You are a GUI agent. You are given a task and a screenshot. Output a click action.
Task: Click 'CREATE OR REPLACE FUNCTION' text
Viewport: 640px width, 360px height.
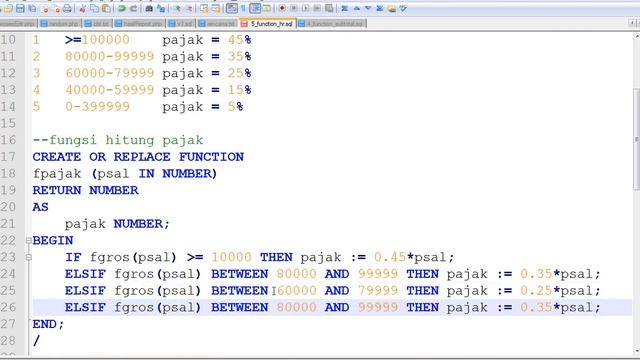coord(138,157)
